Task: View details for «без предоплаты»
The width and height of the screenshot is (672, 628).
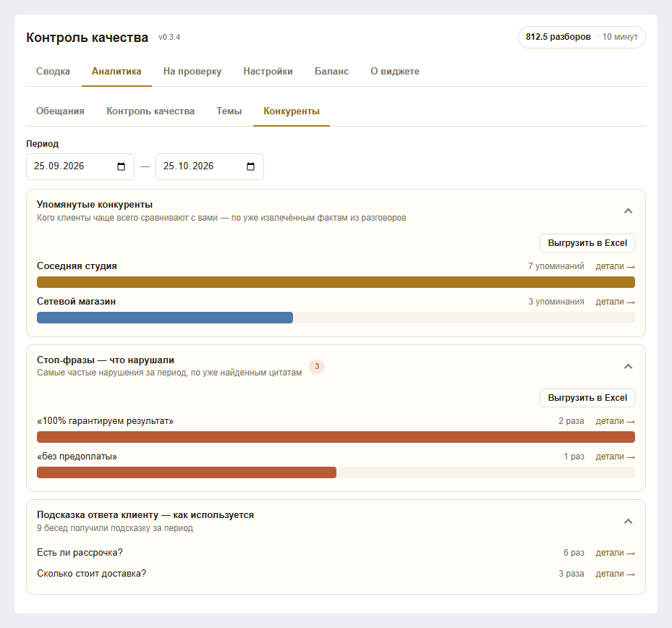Action: click(615, 457)
